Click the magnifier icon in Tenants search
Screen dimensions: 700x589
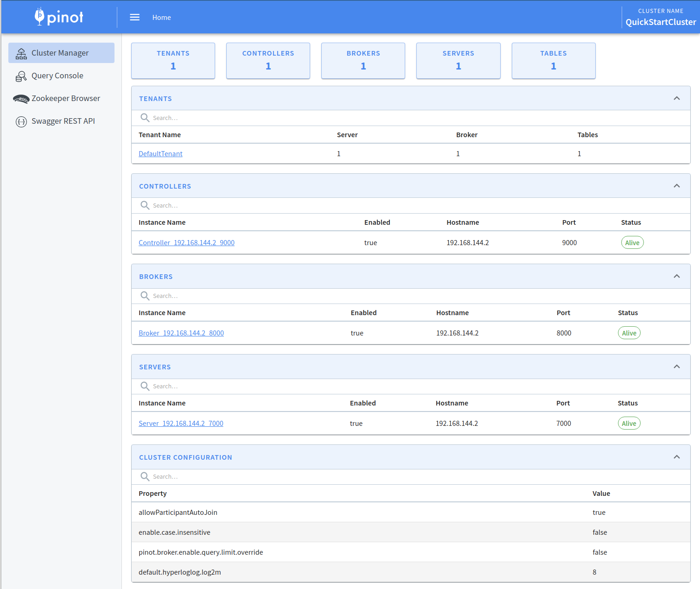(x=145, y=118)
